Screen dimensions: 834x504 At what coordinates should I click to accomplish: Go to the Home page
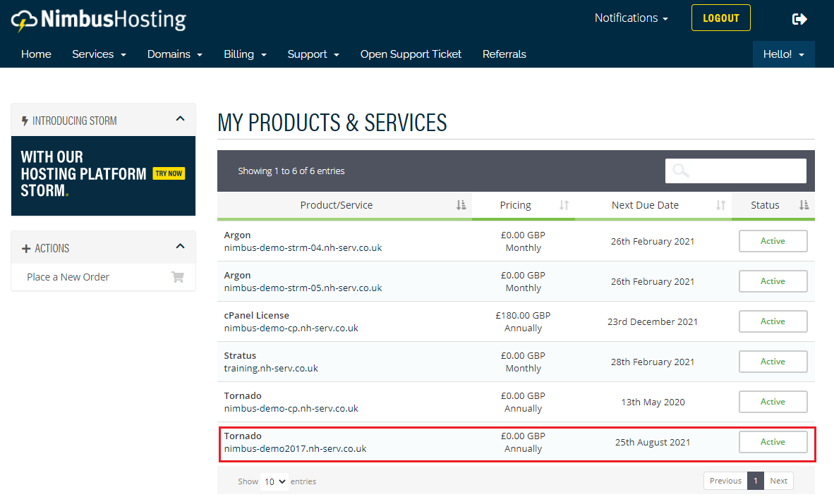(x=36, y=54)
